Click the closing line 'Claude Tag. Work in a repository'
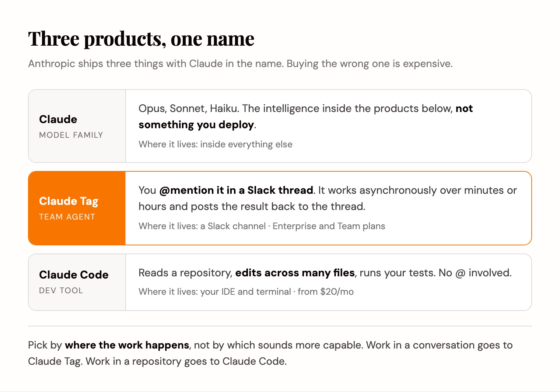 point(157,361)
